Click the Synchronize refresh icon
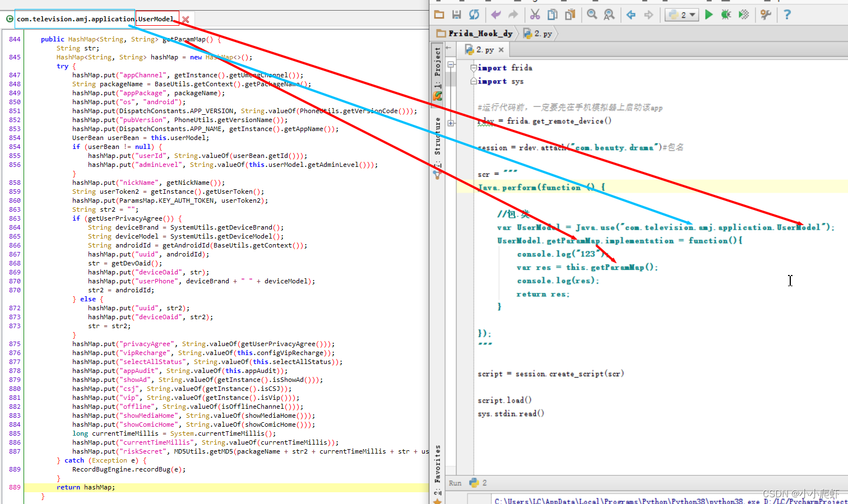Screen dimensions: 848x504 [474, 15]
